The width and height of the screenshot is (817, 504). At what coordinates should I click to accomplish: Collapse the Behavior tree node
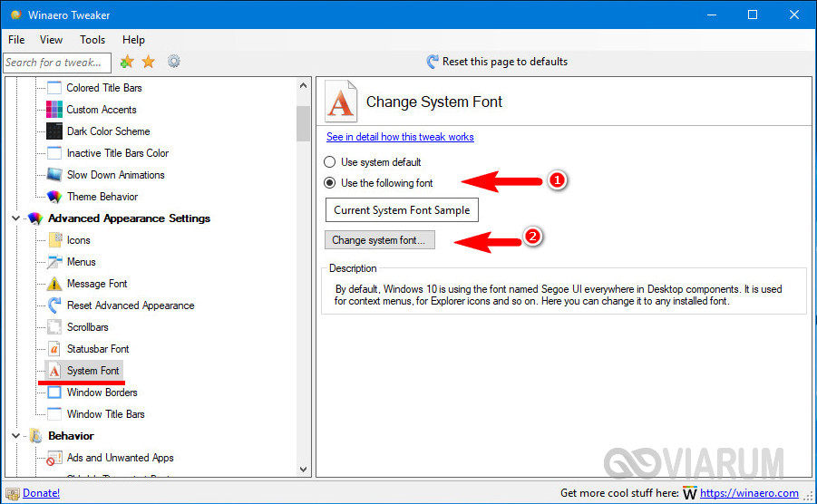tap(15, 436)
